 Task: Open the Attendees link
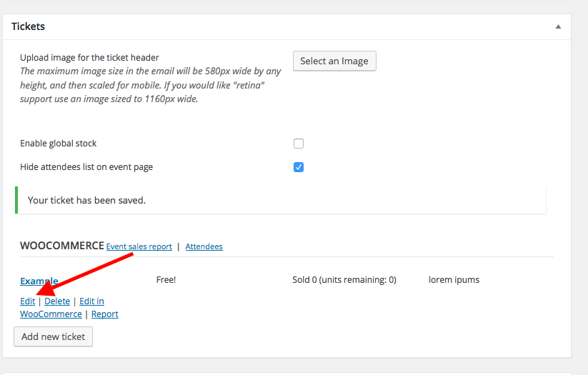[x=204, y=246]
